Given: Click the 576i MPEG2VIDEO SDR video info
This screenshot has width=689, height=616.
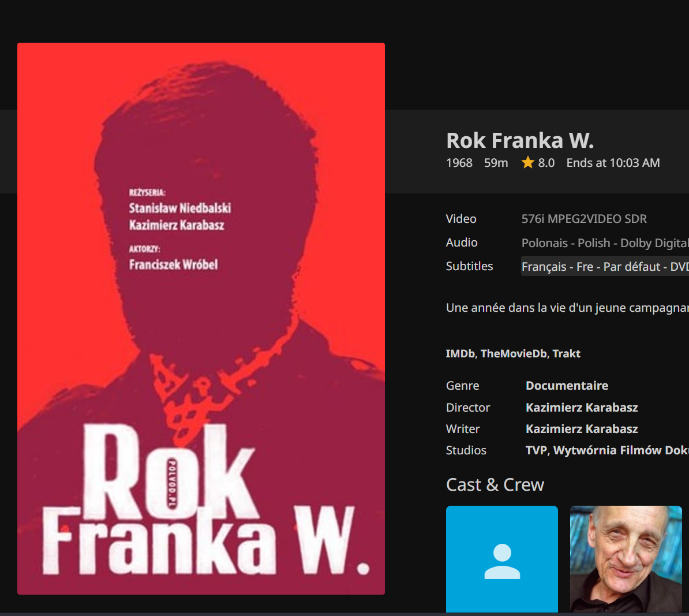Looking at the screenshot, I should click(x=584, y=219).
